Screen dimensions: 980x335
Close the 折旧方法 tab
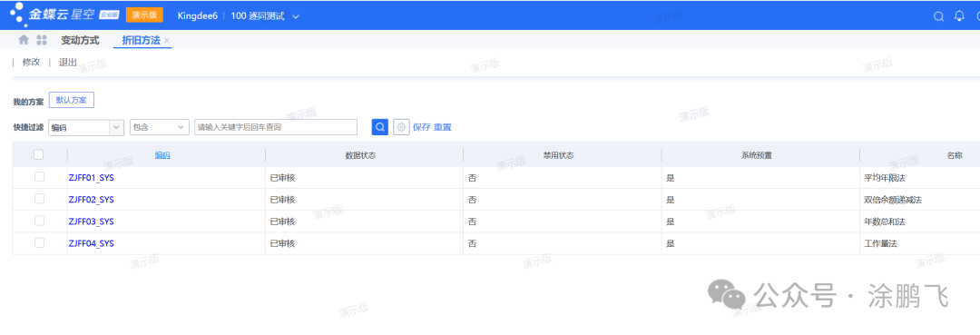click(167, 41)
